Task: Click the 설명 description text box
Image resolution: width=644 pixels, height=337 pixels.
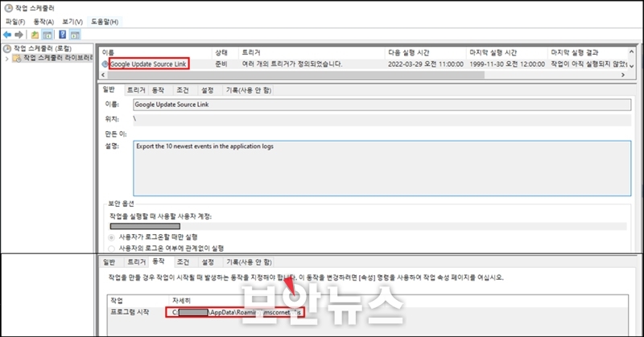Action: click(x=382, y=168)
